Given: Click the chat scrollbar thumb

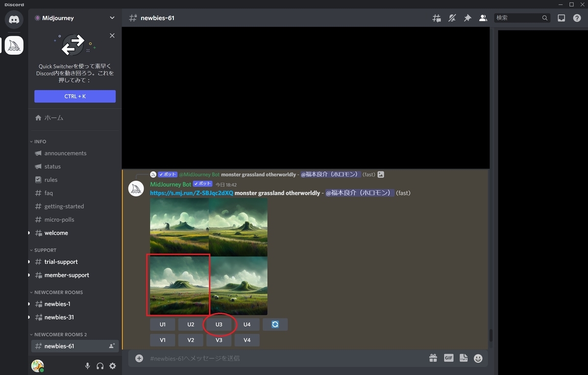Looking at the screenshot, I should click(x=491, y=335).
